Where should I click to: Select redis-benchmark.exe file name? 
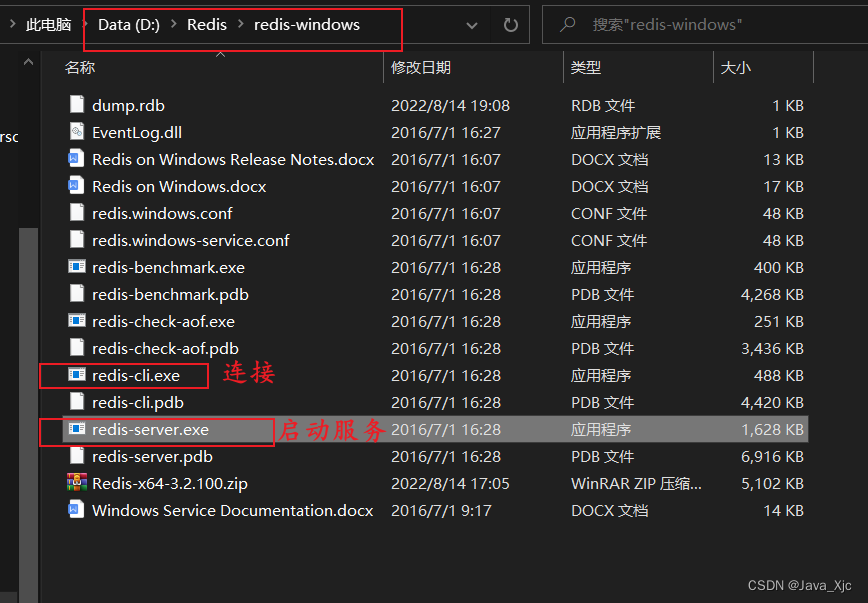[x=168, y=267]
